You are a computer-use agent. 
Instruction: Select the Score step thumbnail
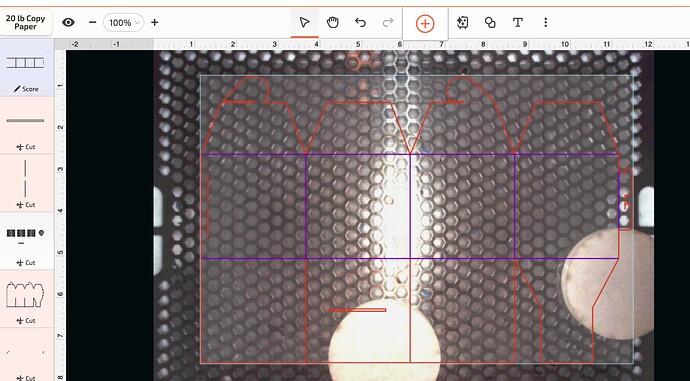[27, 68]
